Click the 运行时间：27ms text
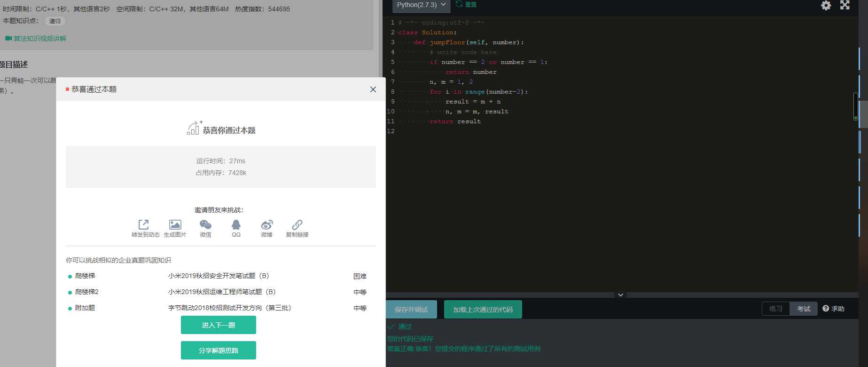Image resolution: width=868 pixels, height=367 pixels. point(221,161)
